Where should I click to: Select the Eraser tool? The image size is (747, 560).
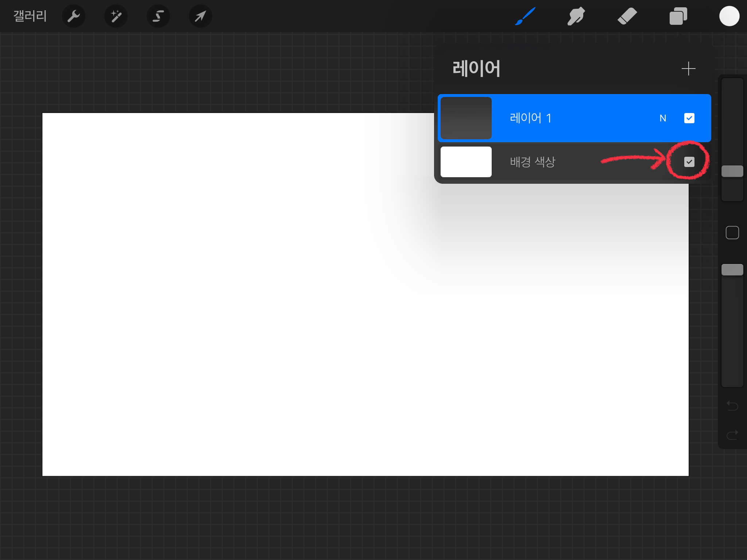627,16
